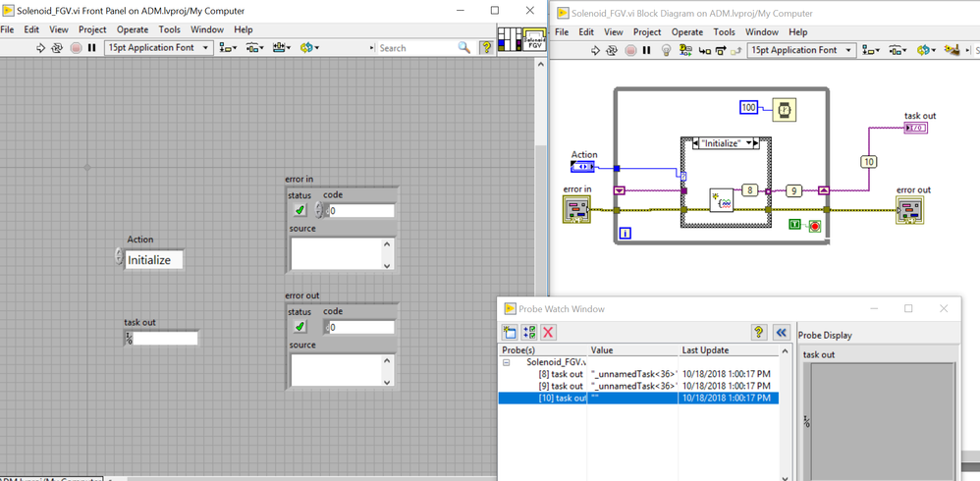Viewport: 980px width, 481px height.
Task: Click next case arrow on Initialize selector
Action: point(755,143)
